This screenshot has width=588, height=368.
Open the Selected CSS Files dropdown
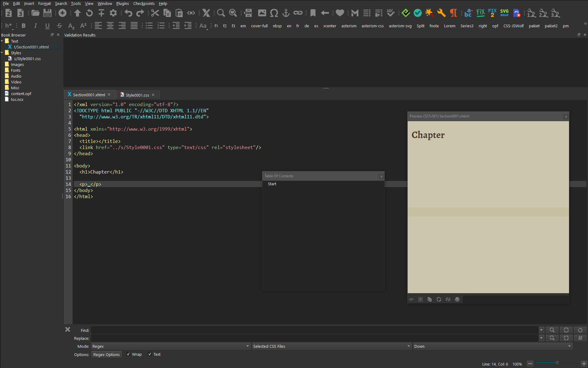pos(331,346)
